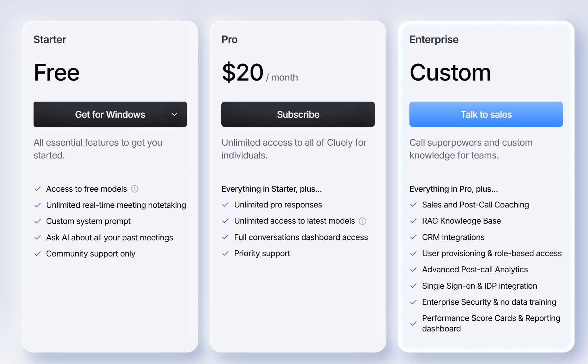588x364 pixels.
Task: Click the Talk to sales button
Action: [x=486, y=114]
